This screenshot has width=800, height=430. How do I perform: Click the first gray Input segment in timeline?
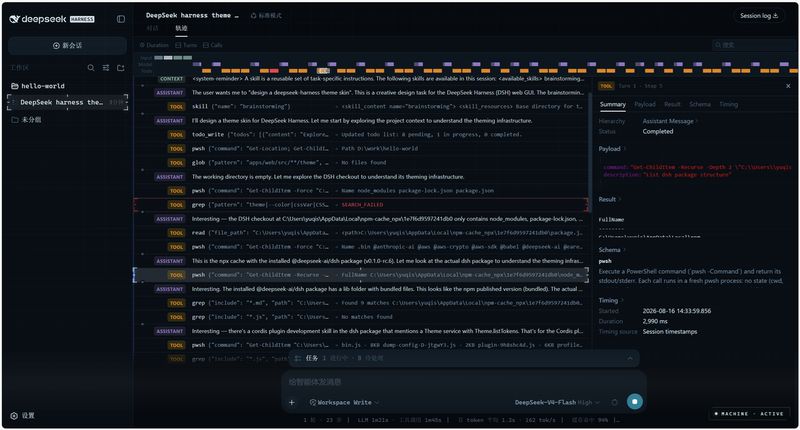(159, 58)
